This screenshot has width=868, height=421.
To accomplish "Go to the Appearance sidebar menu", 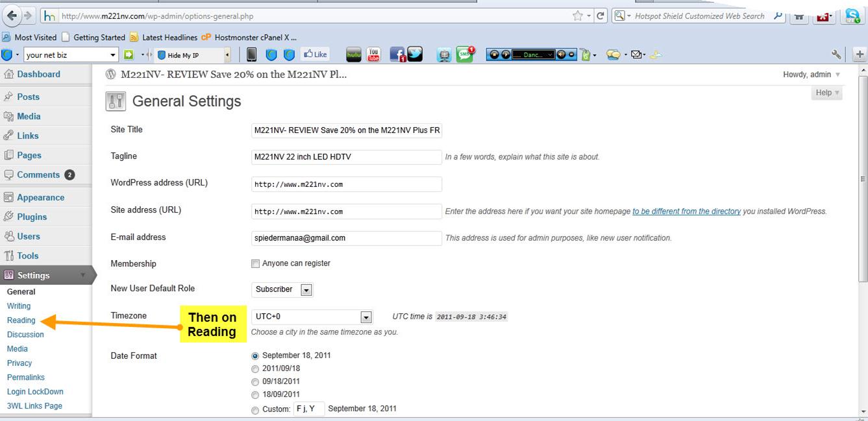I will click(x=40, y=197).
